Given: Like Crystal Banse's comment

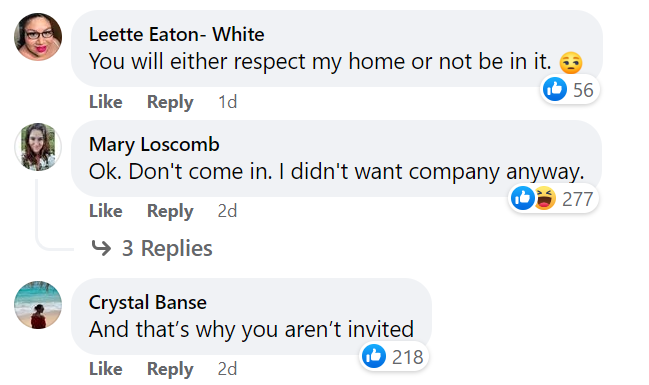Looking at the screenshot, I should [106, 368].
